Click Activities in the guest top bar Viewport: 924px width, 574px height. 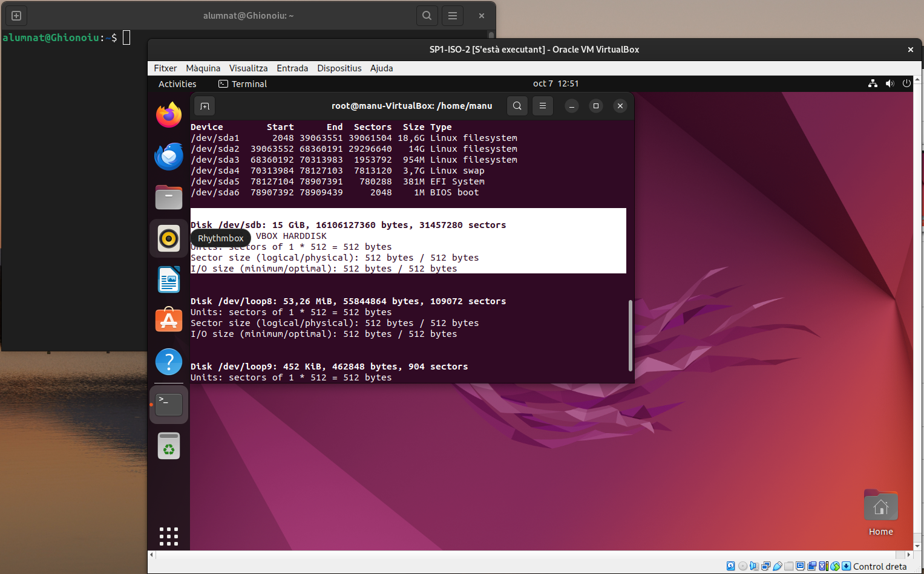177,84
